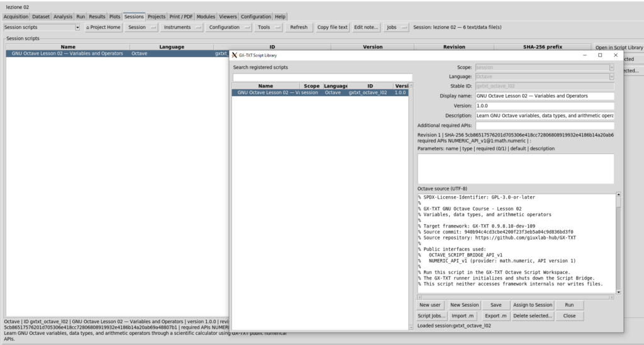Viewport: 644px width, 345px height.
Task: Sort Script Library list by ID column
Action: (x=370, y=86)
